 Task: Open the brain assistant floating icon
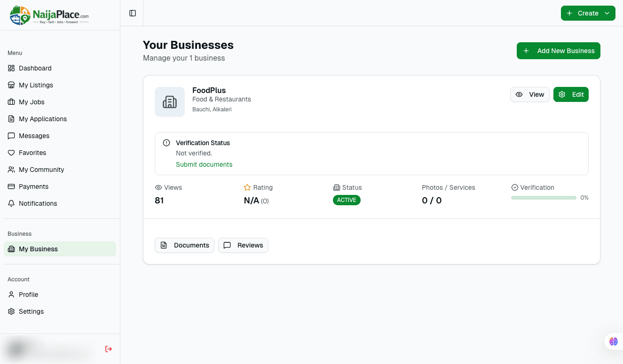click(613, 341)
